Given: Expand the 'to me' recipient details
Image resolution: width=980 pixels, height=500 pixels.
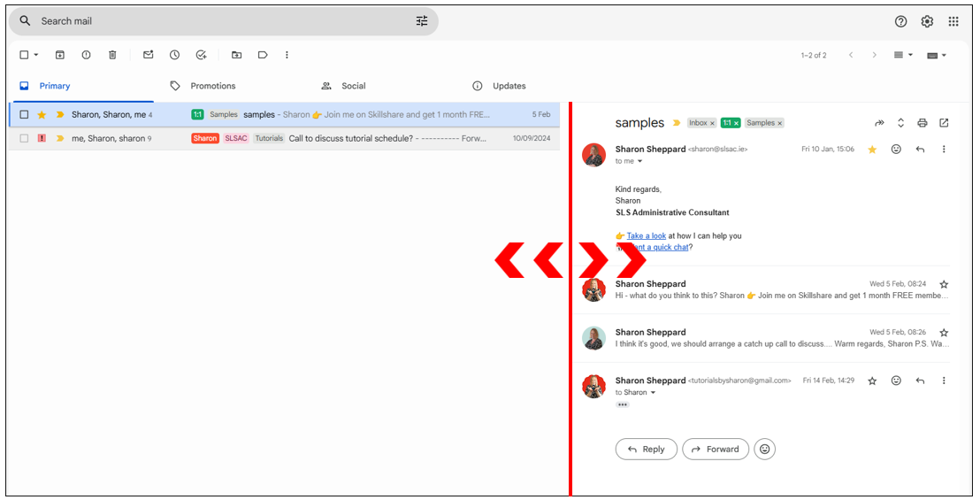Looking at the screenshot, I should [x=639, y=162].
